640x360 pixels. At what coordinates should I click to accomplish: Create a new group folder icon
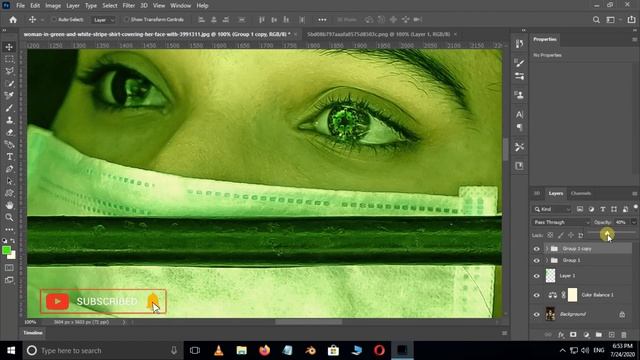tap(599, 335)
